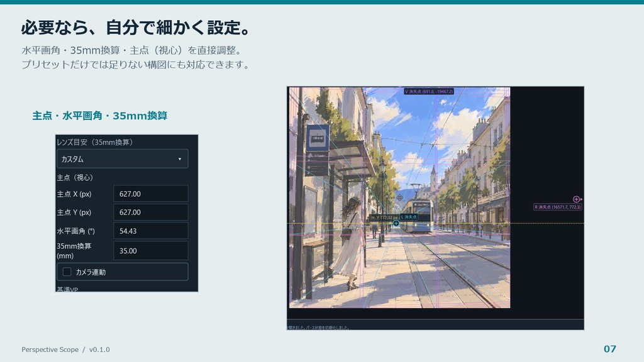This screenshot has height=362, width=644.
Task: Click the 主点（視心） section label
Action: [x=75, y=177]
